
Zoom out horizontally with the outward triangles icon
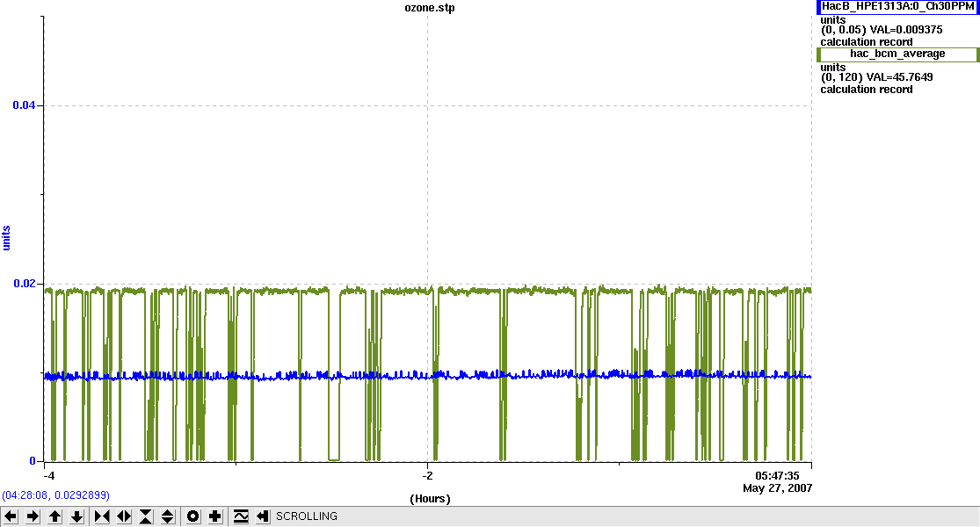(x=124, y=516)
